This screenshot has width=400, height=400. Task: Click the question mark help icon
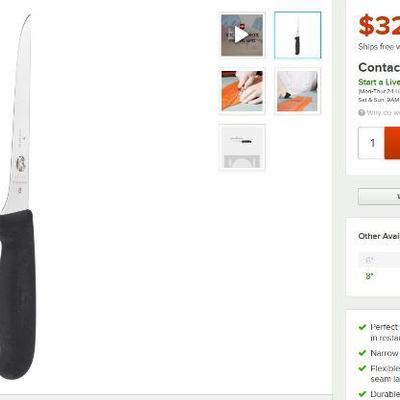(362, 113)
